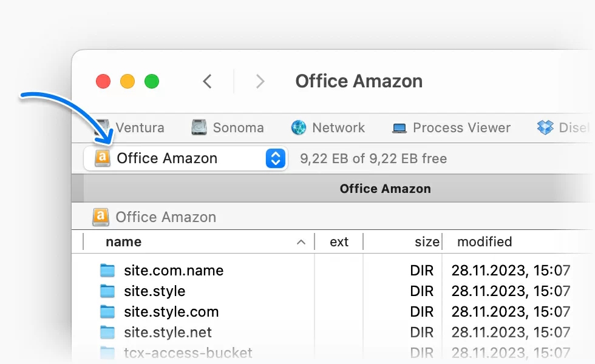
Task: Toggle sort order arrow on the name column
Action: pos(301,242)
